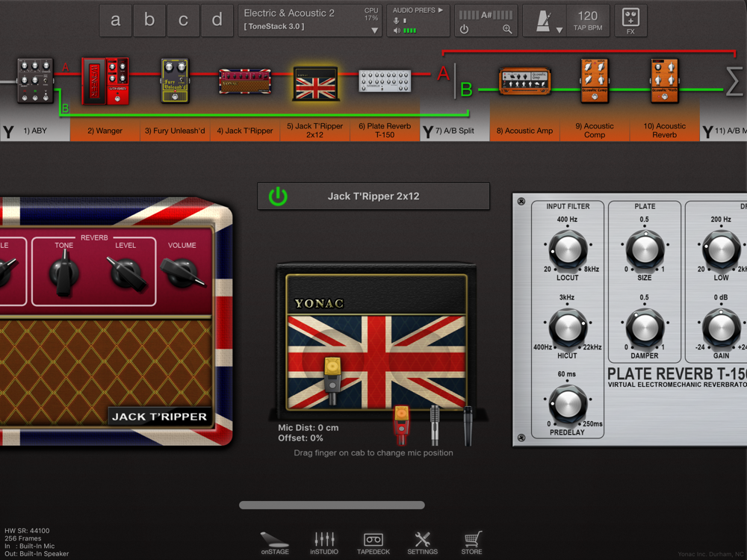Select preset bank b

[x=149, y=20]
